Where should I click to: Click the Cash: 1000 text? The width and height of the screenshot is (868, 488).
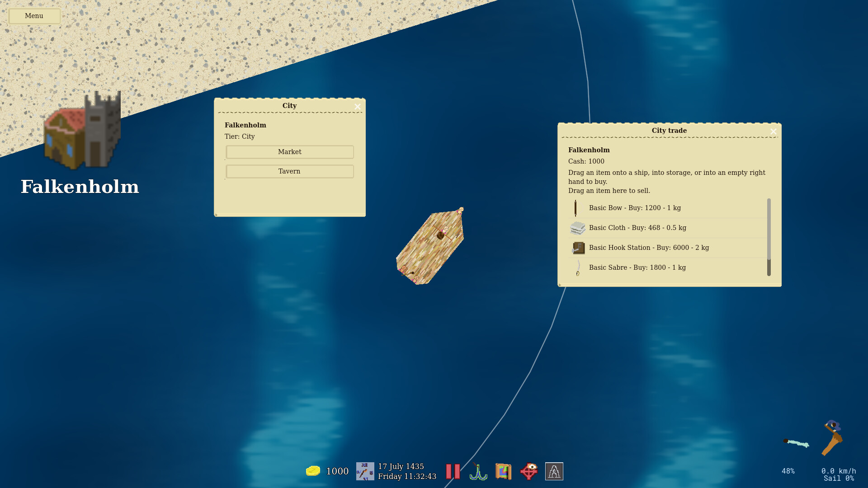tap(586, 161)
